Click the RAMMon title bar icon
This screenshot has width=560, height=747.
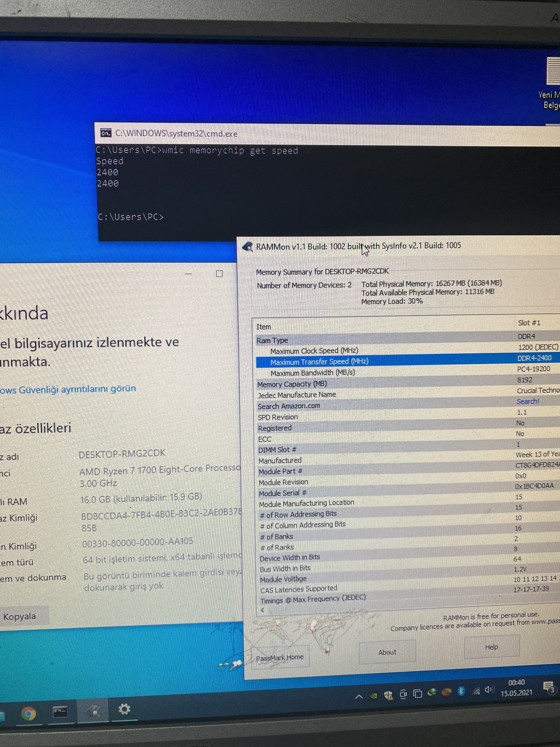click(x=248, y=247)
